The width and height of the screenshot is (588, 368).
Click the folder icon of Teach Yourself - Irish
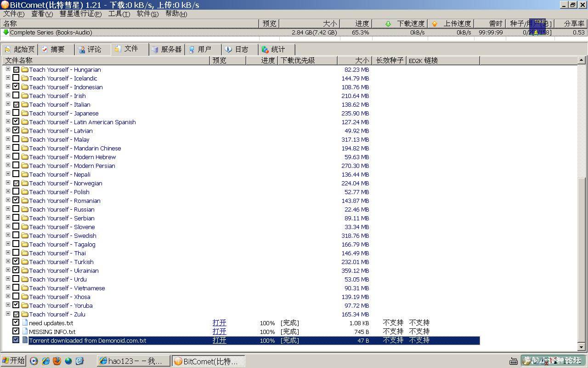(25, 96)
